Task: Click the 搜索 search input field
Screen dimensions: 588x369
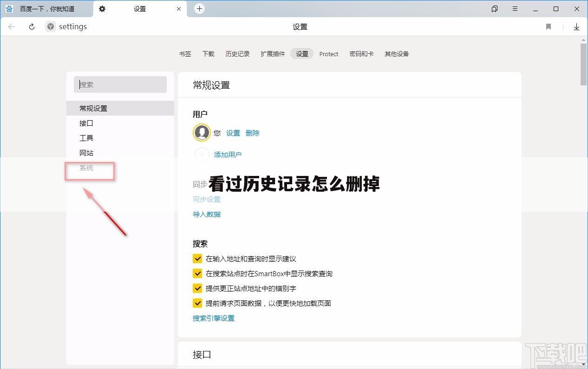Action: click(x=120, y=84)
